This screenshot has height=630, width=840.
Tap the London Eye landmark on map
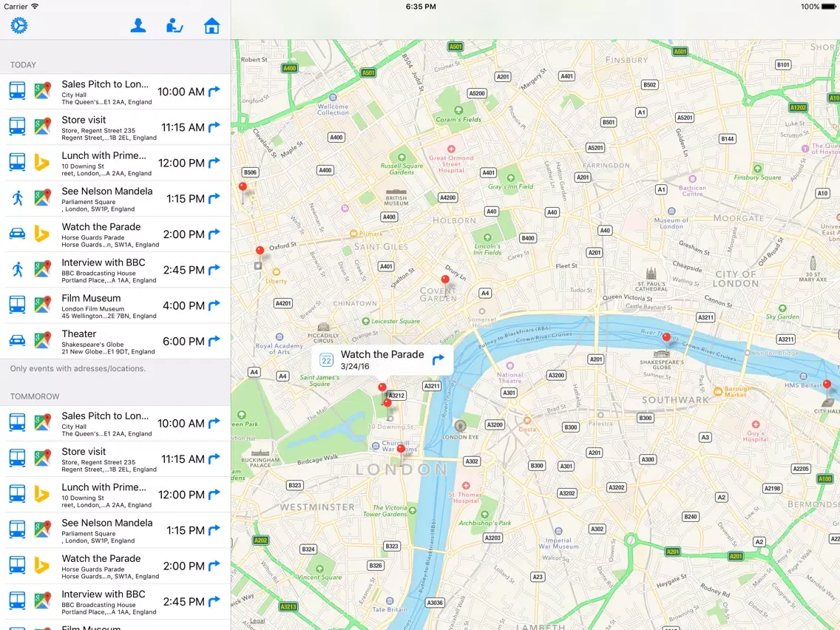coord(460,430)
